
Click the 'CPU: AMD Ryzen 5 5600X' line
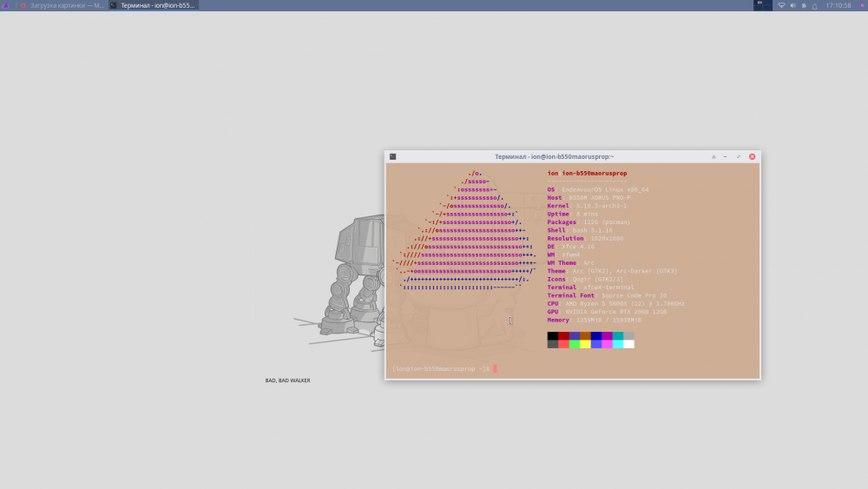coord(616,303)
